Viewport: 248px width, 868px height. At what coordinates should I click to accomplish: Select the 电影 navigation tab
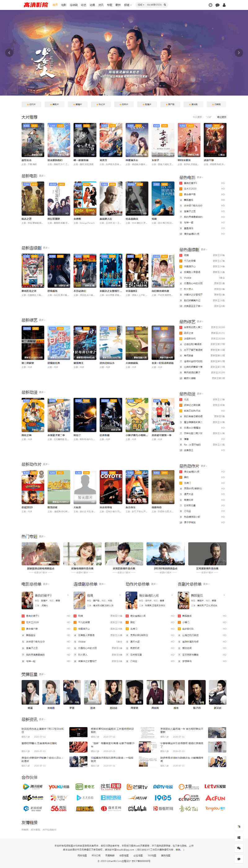coord(64,5)
